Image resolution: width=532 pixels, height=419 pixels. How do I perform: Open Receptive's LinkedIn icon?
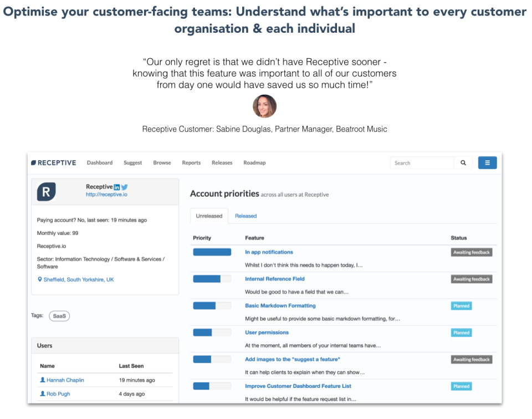point(117,187)
